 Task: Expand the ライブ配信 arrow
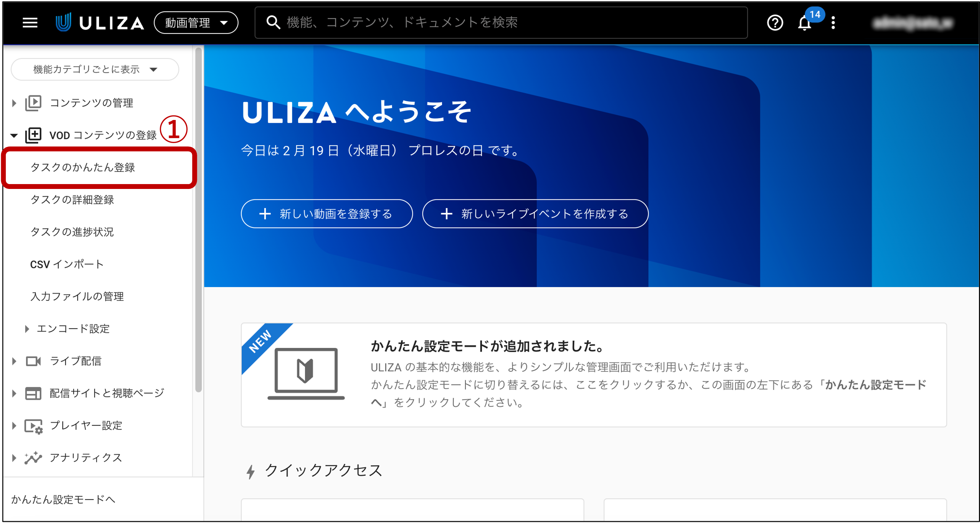(x=14, y=361)
